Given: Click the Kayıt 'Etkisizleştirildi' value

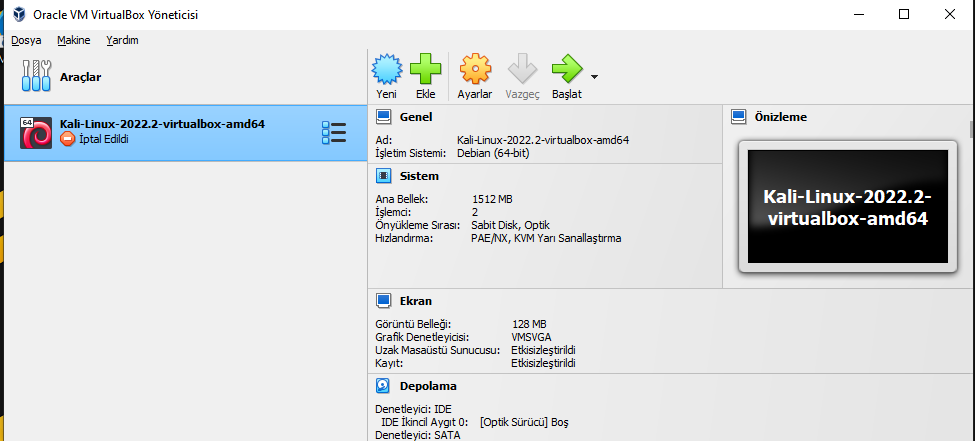Looking at the screenshot, I should click(543, 363).
